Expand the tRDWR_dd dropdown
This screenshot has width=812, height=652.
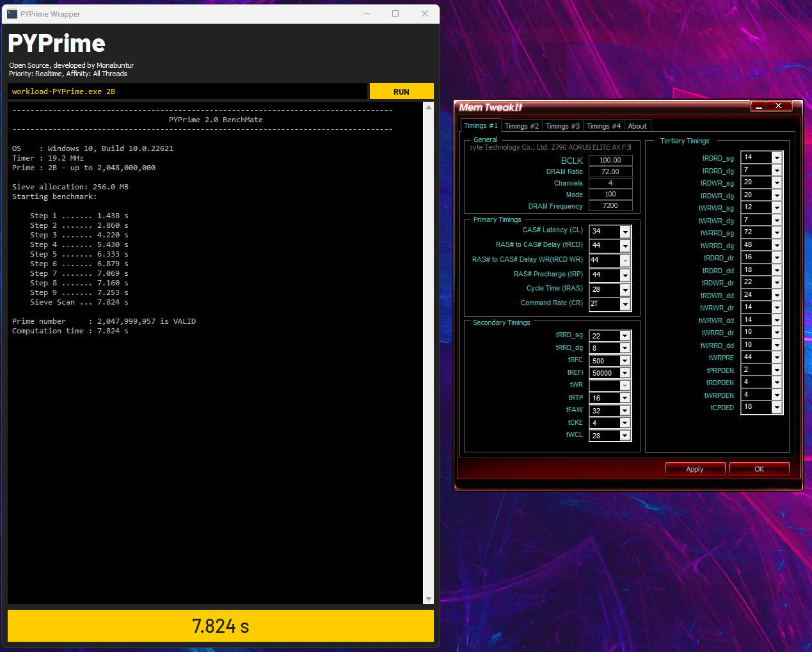pos(777,296)
